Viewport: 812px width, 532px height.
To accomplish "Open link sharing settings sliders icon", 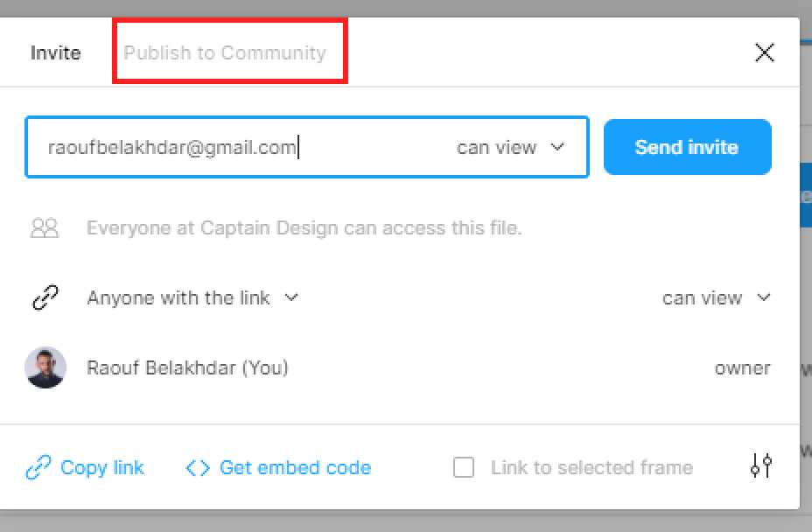I will 760,465.
